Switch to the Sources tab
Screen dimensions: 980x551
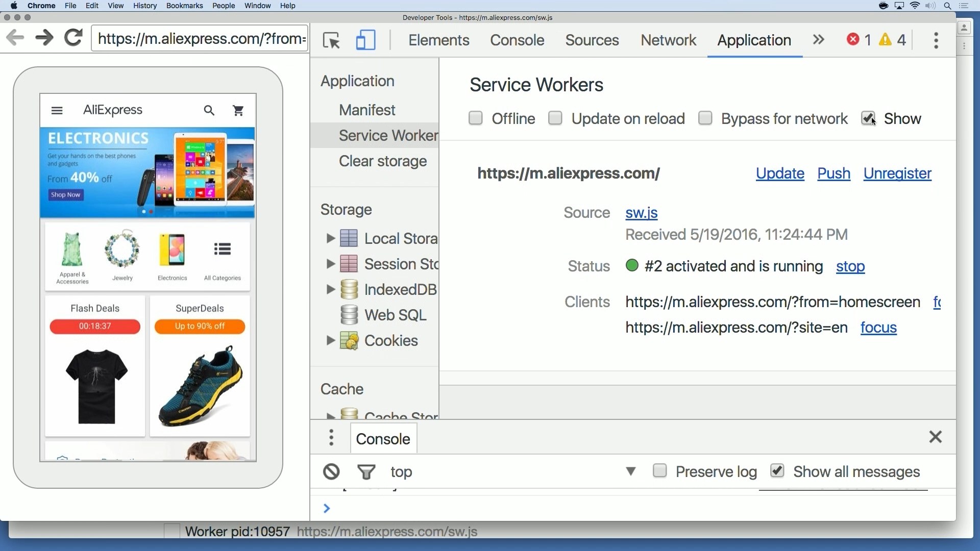coord(592,40)
